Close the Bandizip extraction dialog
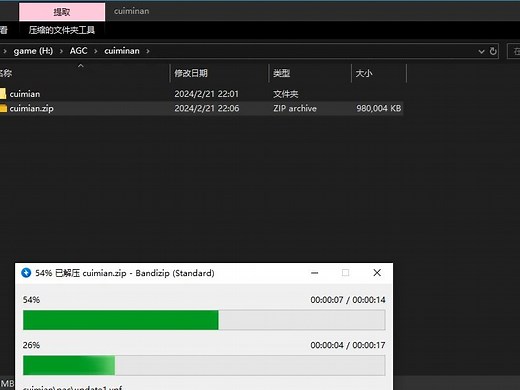This screenshot has width=520, height=390. pos(377,273)
